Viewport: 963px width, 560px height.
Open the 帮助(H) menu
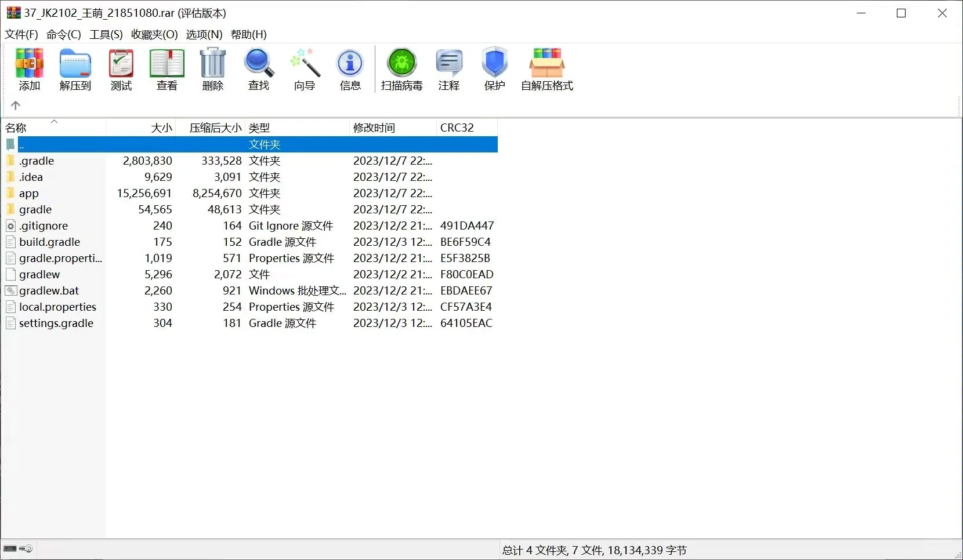pos(248,34)
